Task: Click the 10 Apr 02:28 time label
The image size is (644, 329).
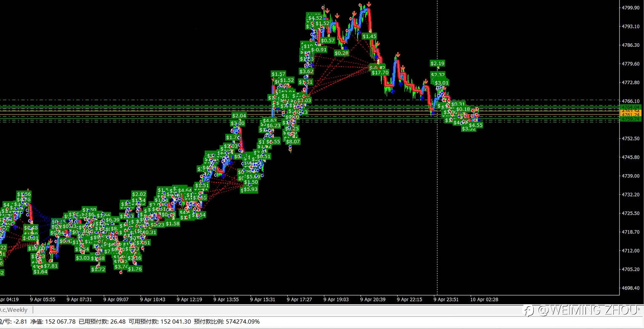Action: tap(484, 300)
